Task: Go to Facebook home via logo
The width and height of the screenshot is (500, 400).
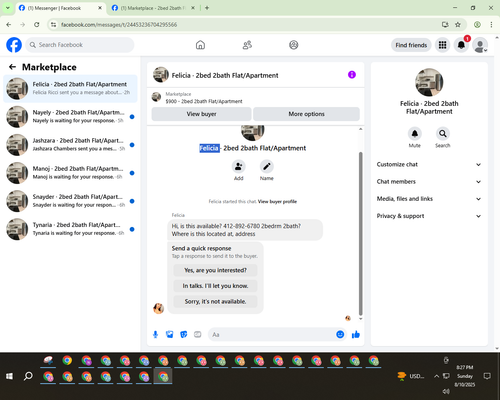Action: (14, 45)
